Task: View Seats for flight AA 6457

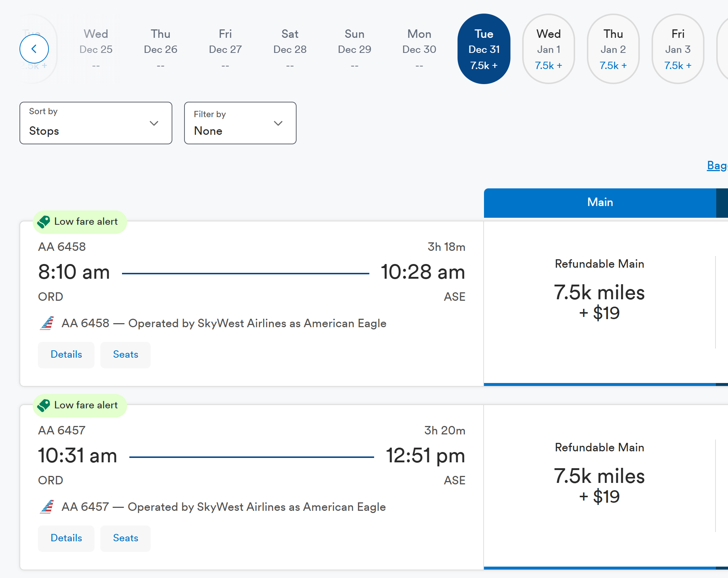Action: point(126,538)
